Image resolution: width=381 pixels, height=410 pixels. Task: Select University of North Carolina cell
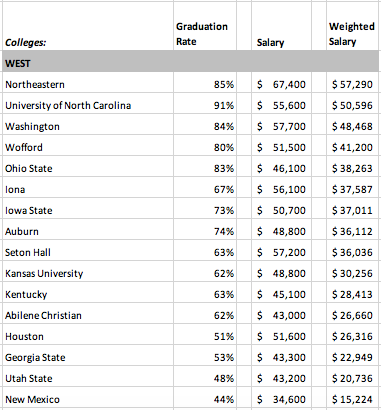[x=88, y=104]
